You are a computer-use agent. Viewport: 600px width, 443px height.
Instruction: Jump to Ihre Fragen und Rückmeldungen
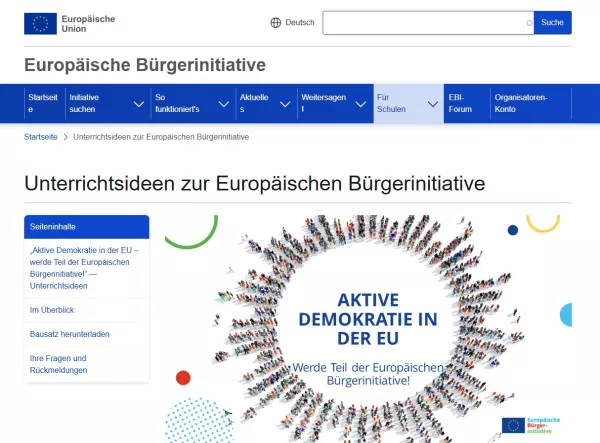(59, 364)
